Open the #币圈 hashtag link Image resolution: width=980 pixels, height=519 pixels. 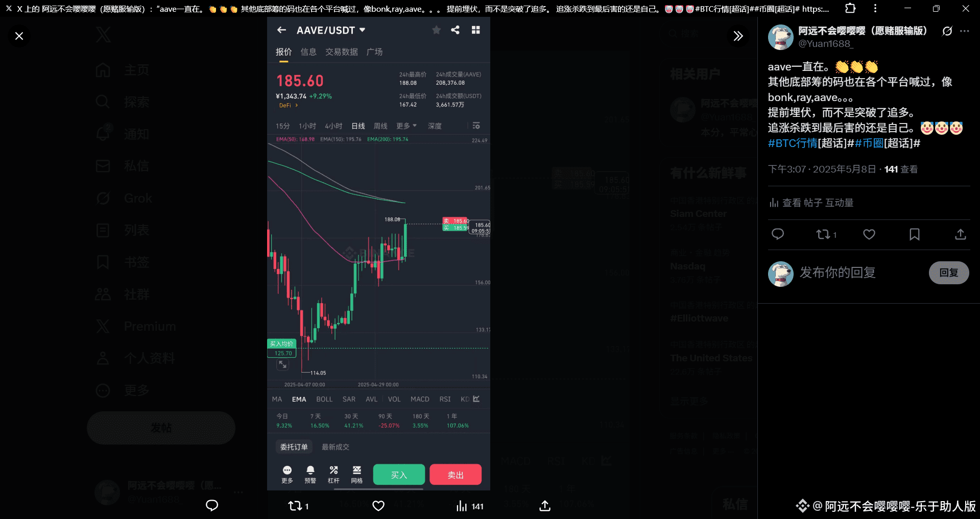click(x=869, y=143)
